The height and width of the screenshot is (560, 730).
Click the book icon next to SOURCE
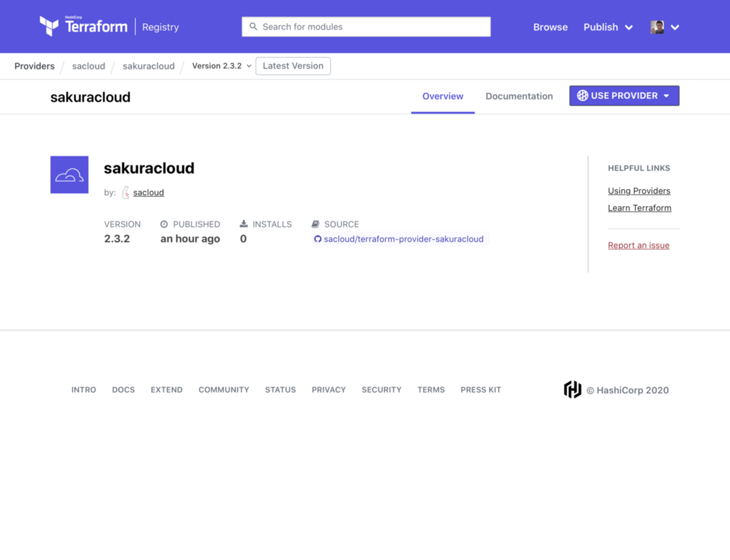pyautogui.click(x=316, y=224)
